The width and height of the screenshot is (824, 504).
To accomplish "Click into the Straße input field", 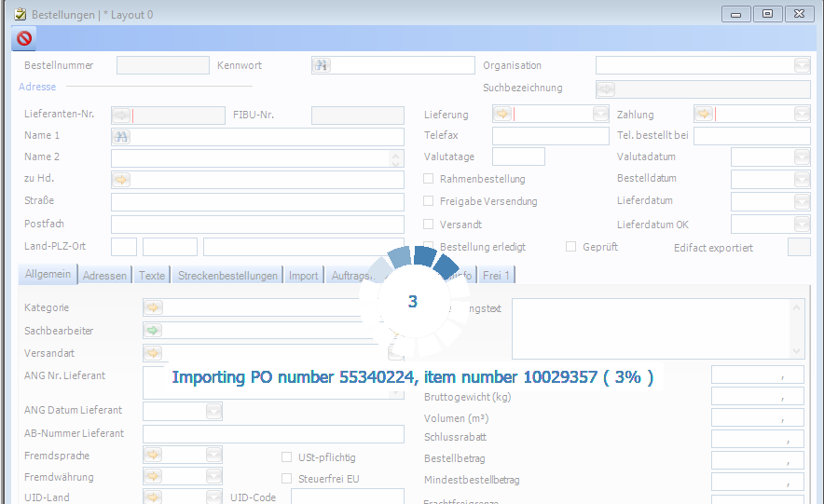I will (x=257, y=202).
